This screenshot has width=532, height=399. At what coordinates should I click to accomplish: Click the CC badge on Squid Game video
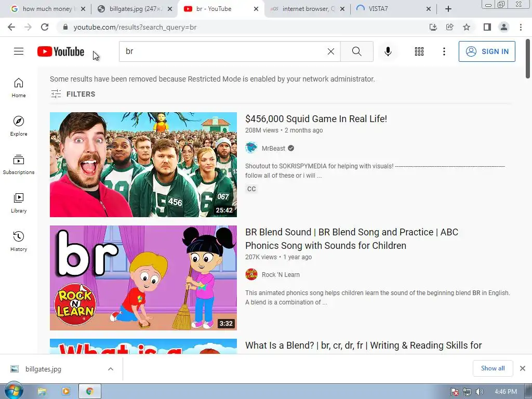coord(251,189)
